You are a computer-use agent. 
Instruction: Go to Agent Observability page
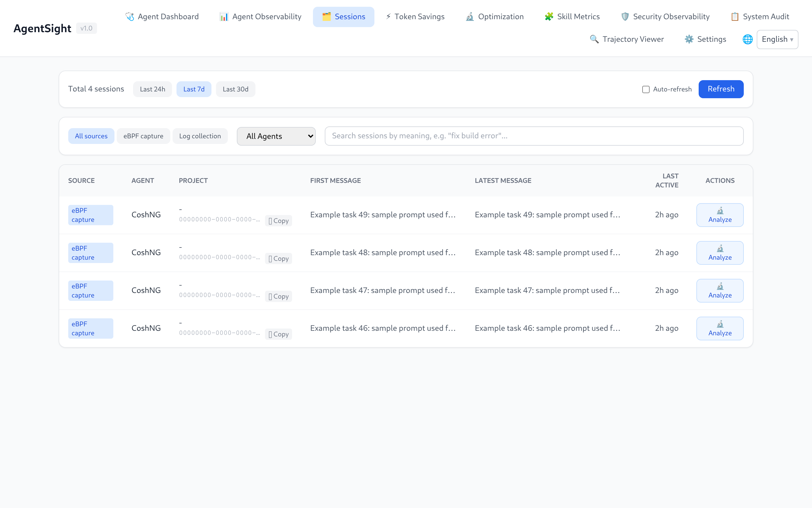261,17
